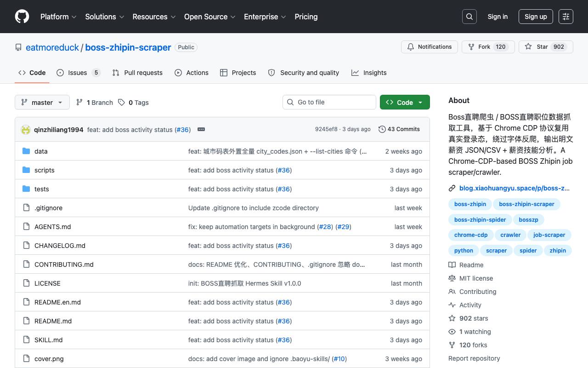
Task: Open the README.en.md file
Action: [57, 302]
